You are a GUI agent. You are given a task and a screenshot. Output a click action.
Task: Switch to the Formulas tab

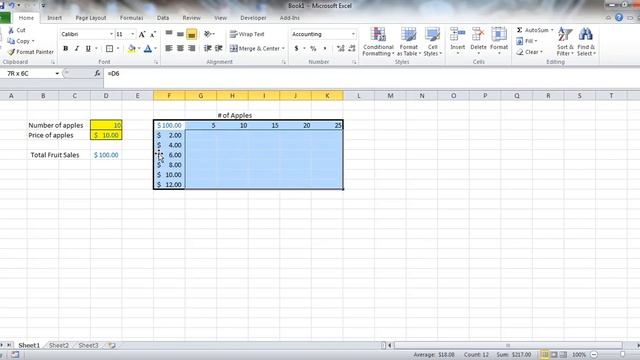tap(131, 18)
